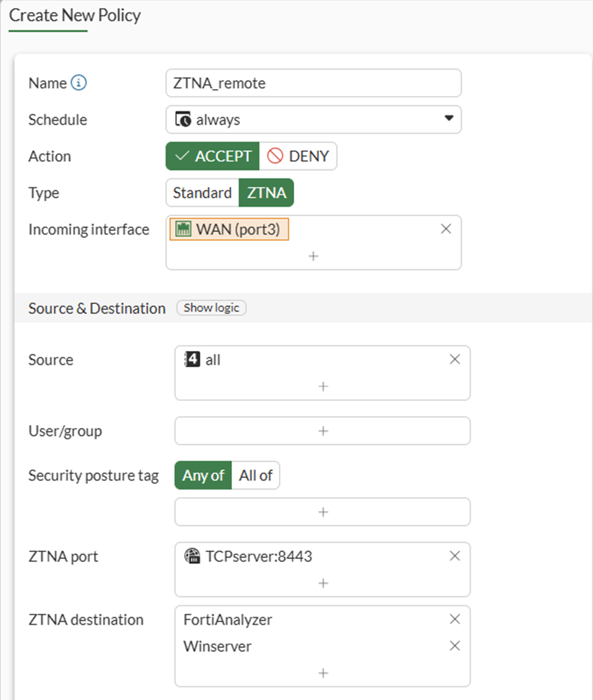Select ZTNA policy type

pyautogui.click(x=266, y=193)
